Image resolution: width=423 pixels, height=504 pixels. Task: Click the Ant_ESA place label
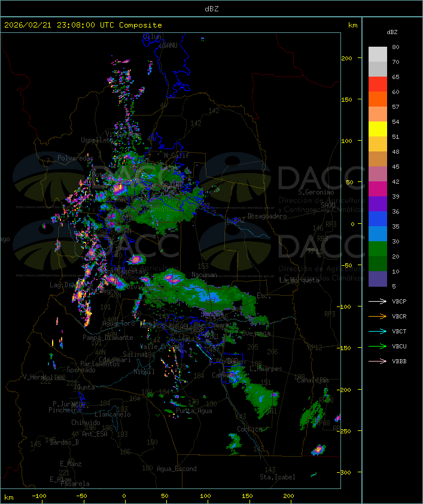pyautogui.click(x=95, y=434)
